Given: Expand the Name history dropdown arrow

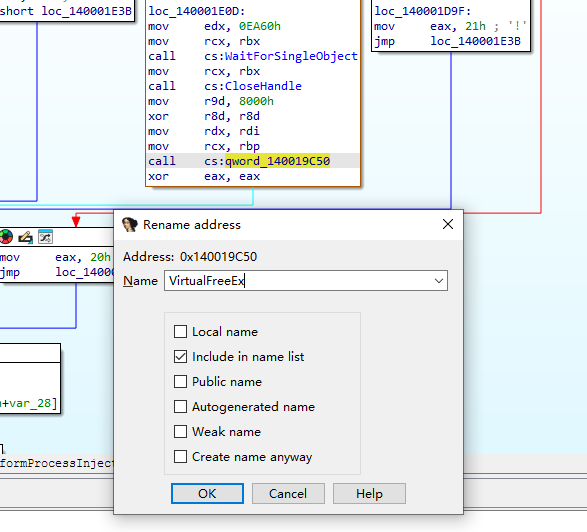Looking at the screenshot, I should 439,281.
